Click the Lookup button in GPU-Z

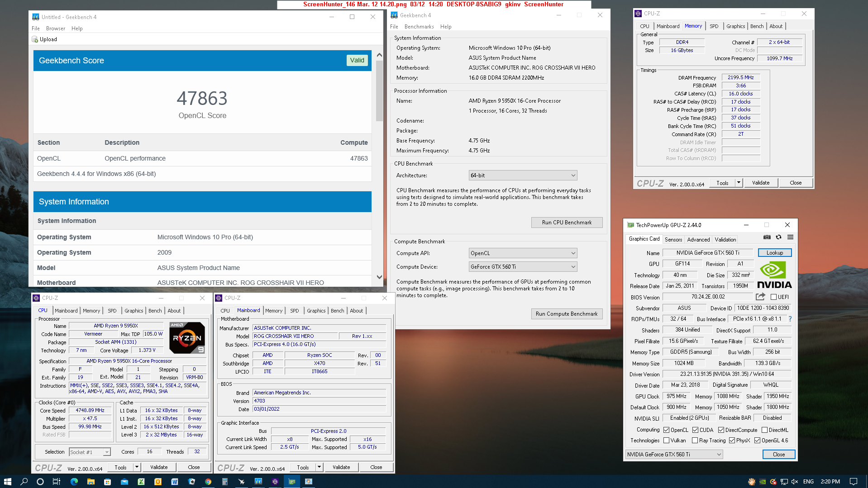coord(775,253)
